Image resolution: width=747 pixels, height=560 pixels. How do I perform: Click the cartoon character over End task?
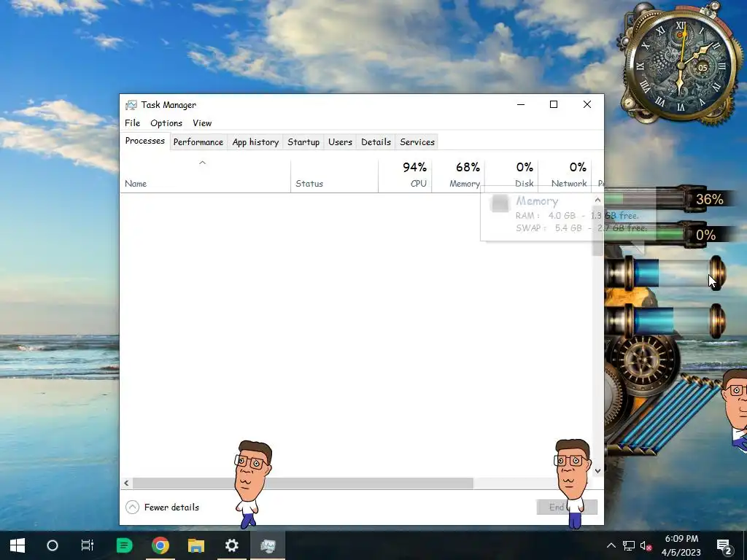click(x=573, y=483)
